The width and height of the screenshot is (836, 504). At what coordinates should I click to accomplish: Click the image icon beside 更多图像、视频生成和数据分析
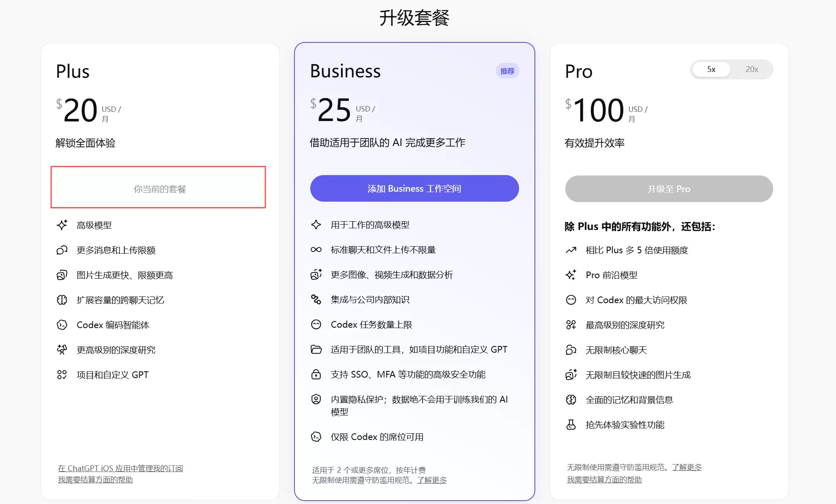click(x=316, y=274)
